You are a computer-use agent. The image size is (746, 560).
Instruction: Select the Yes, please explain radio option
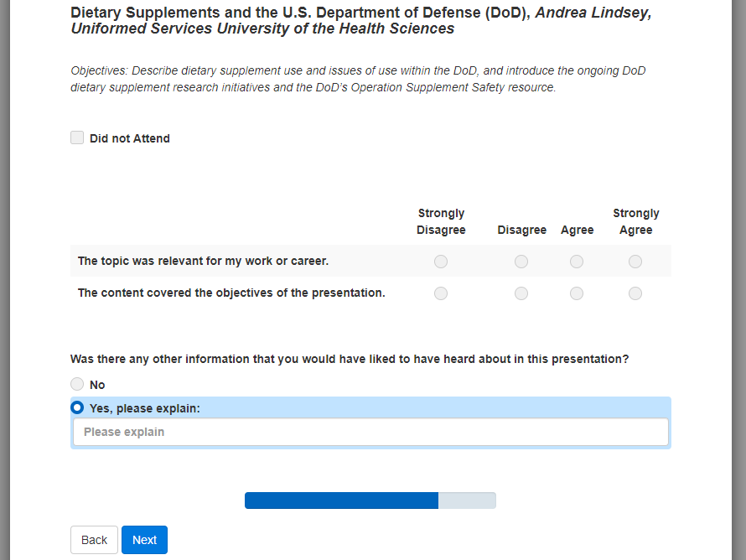point(77,407)
